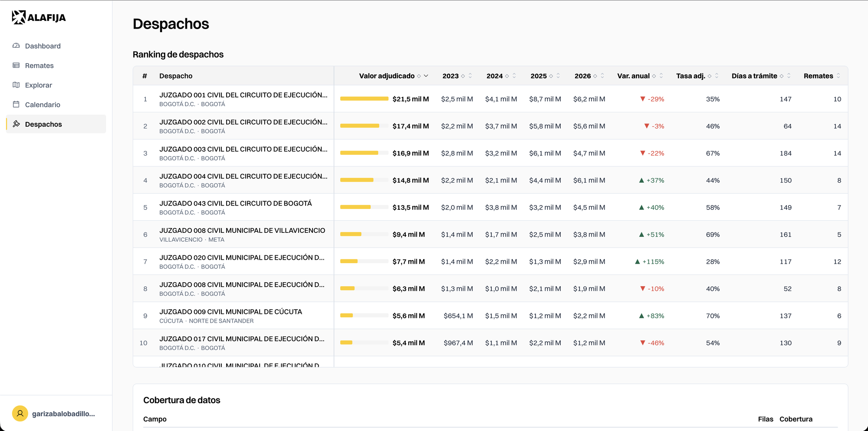Viewport: 868px width, 431px height.
Task: Open Juzgado 001 Civil del Circuito row
Action: click(490, 99)
